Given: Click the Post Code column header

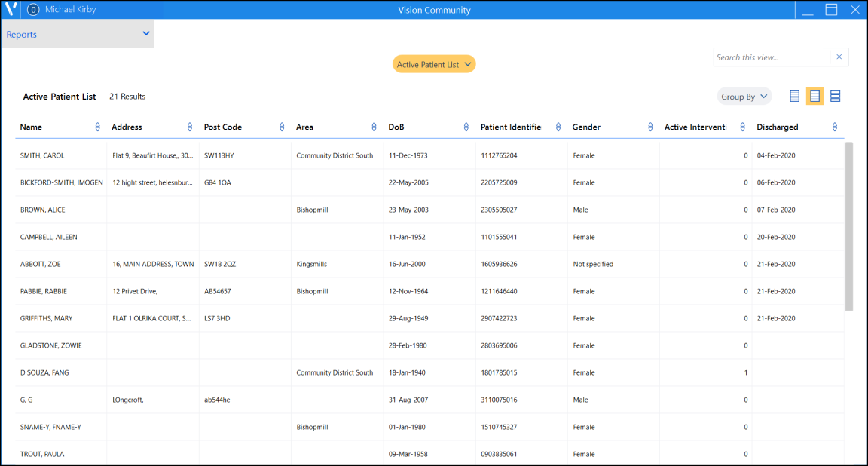Looking at the screenshot, I should pyautogui.click(x=222, y=127).
